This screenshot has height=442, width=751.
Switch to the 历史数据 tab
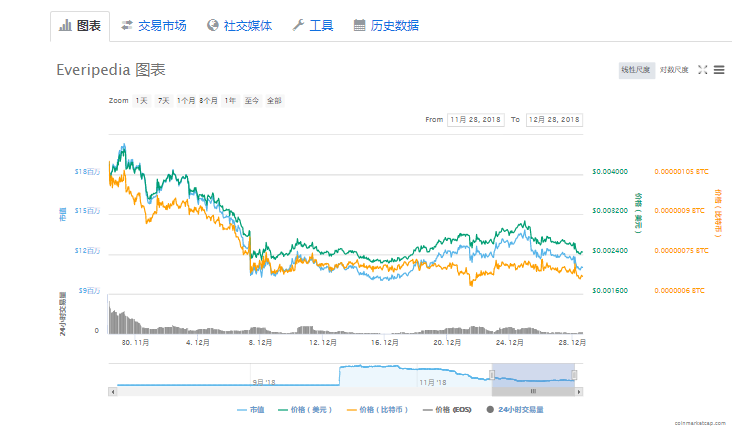point(386,26)
